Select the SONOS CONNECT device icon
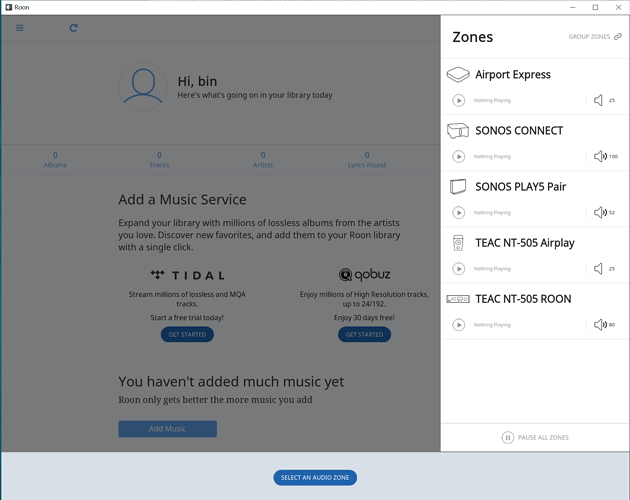This screenshot has height=500, width=630. [x=458, y=131]
